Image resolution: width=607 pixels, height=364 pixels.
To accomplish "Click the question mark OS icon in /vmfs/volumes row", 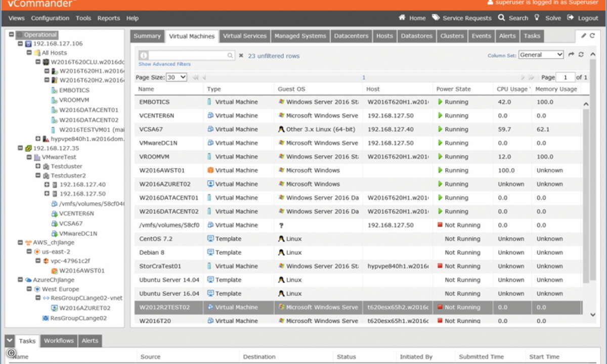I will coord(281,225).
